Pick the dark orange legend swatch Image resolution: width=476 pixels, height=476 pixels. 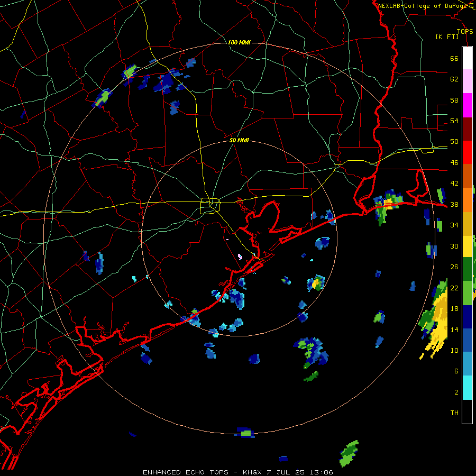(467, 176)
